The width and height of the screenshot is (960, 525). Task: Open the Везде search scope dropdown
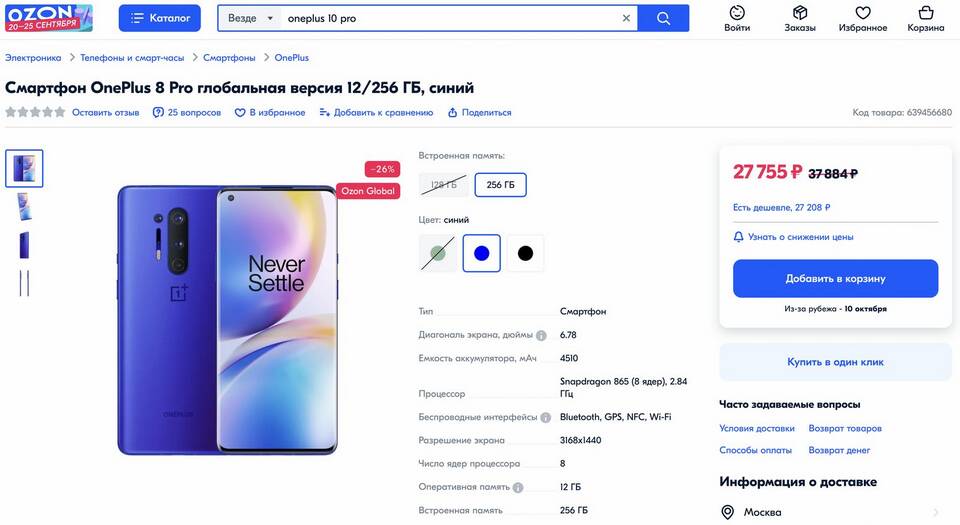click(250, 18)
